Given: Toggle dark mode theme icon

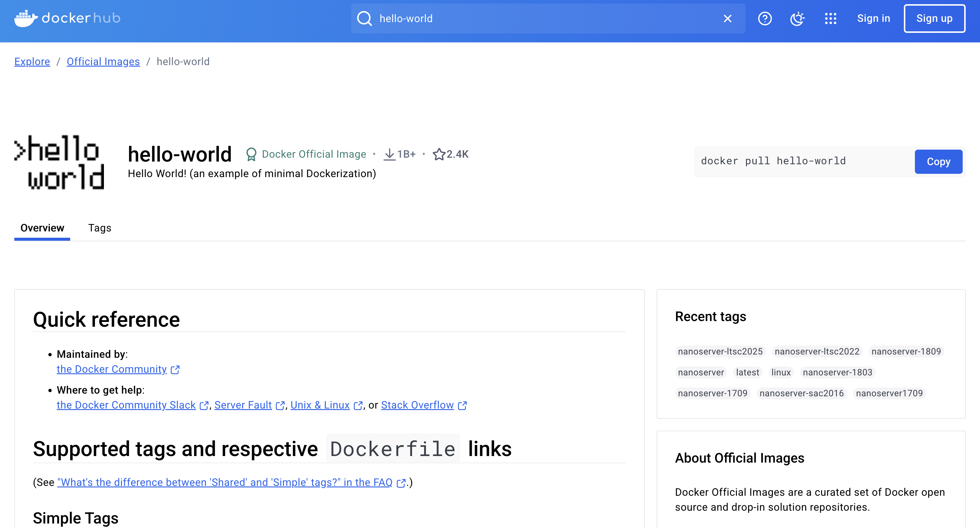Looking at the screenshot, I should pyautogui.click(x=797, y=19).
